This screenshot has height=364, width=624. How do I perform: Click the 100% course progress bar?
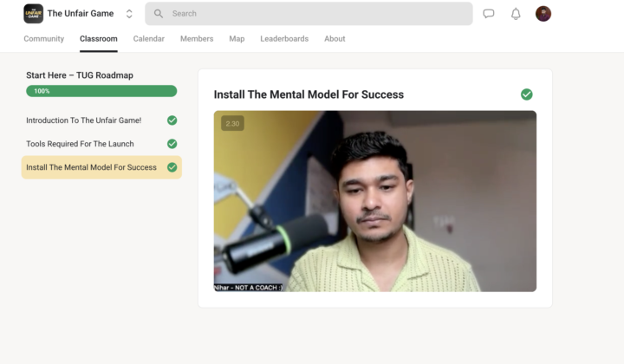[x=101, y=91]
